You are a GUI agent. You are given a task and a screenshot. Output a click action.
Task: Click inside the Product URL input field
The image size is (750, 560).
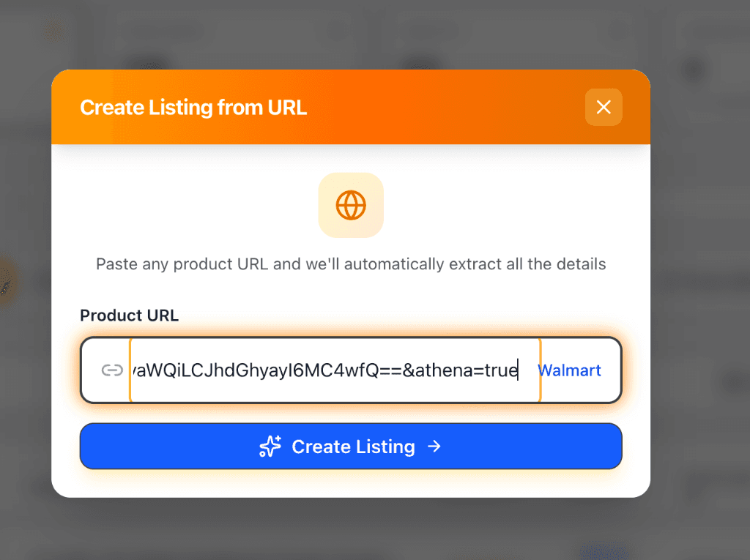pyautogui.click(x=330, y=370)
